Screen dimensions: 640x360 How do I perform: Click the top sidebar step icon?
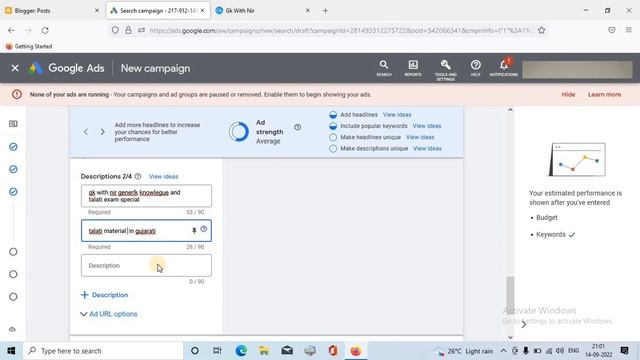(x=13, y=124)
